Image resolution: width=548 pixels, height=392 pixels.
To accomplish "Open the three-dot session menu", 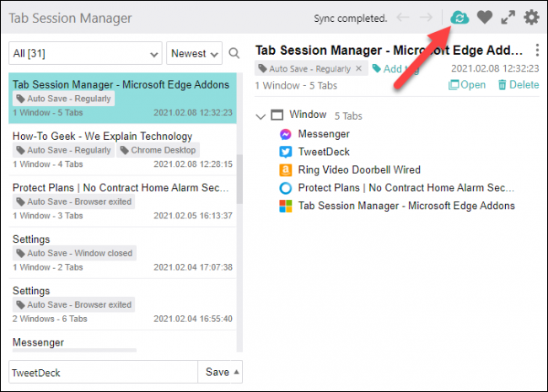I will 537,51.
